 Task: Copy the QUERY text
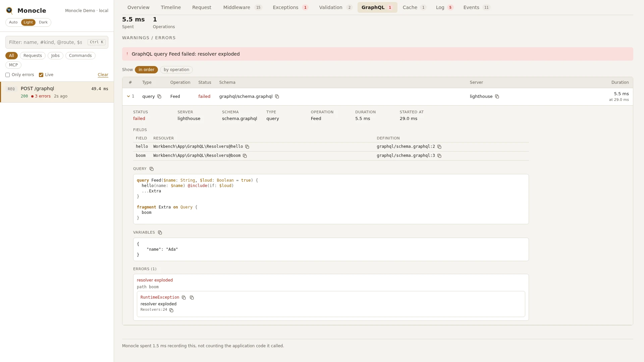pyautogui.click(x=152, y=169)
